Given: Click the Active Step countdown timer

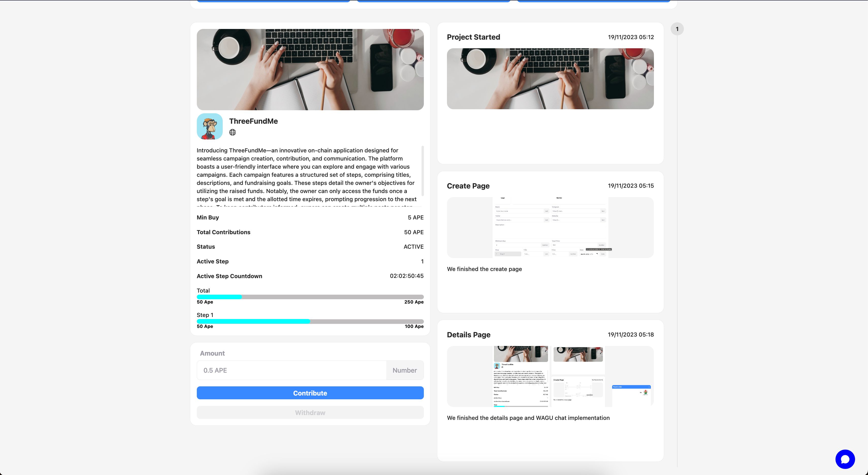Looking at the screenshot, I should pos(407,276).
